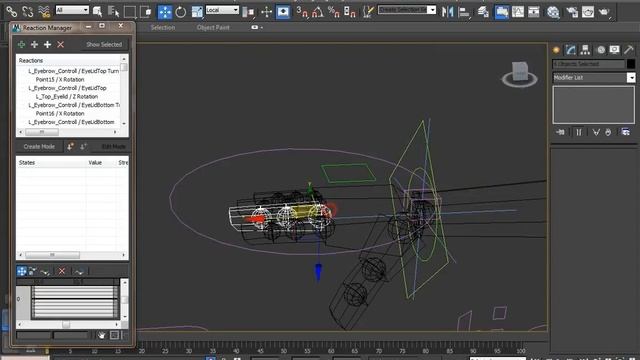Image resolution: width=640 pixels, height=360 pixels.
Task: Open the Curve Editor icon
Action: click(518, 12)
